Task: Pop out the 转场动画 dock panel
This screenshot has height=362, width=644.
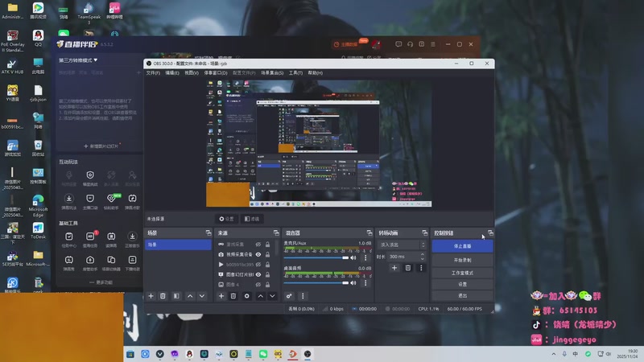Action: 425,232
